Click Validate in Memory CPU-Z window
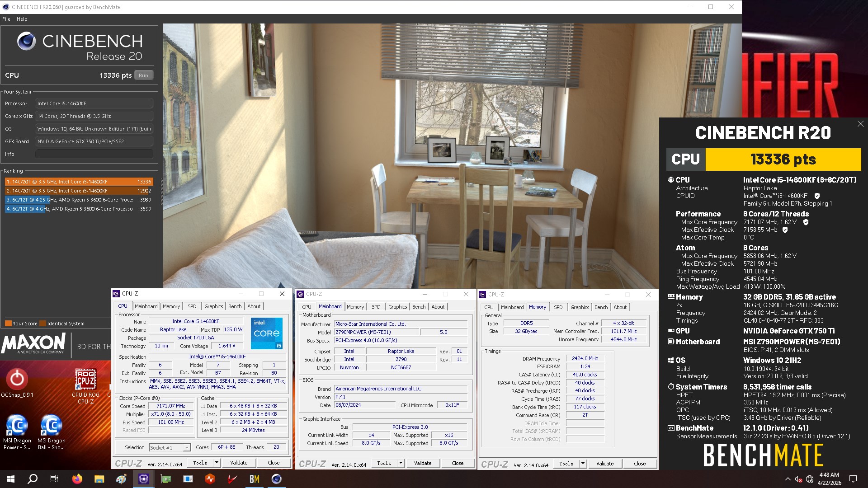Image resolution: width=868 pixels, height=488 pixels. pos(605,464)
